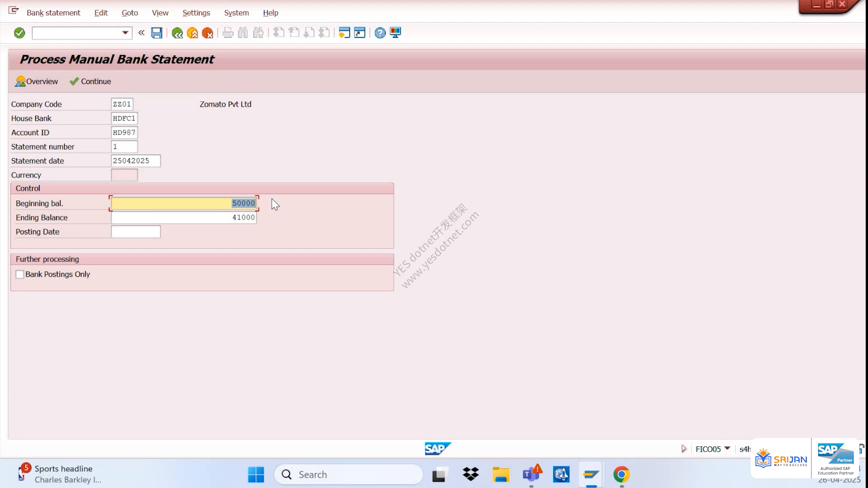Screen dimensions: 868x488
Task: Click the Create New Session icon
Action: click(344, 33)
